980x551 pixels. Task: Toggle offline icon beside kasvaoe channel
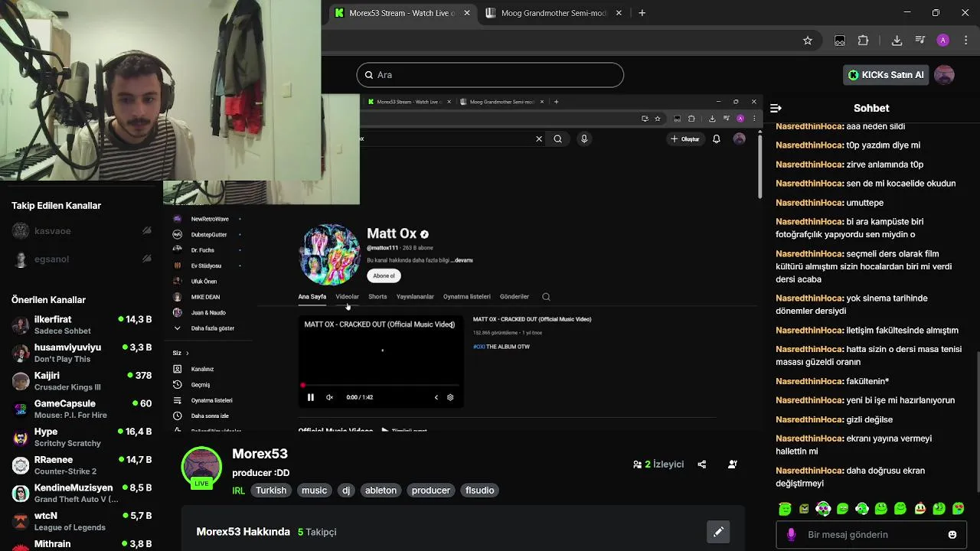[146, 231]
